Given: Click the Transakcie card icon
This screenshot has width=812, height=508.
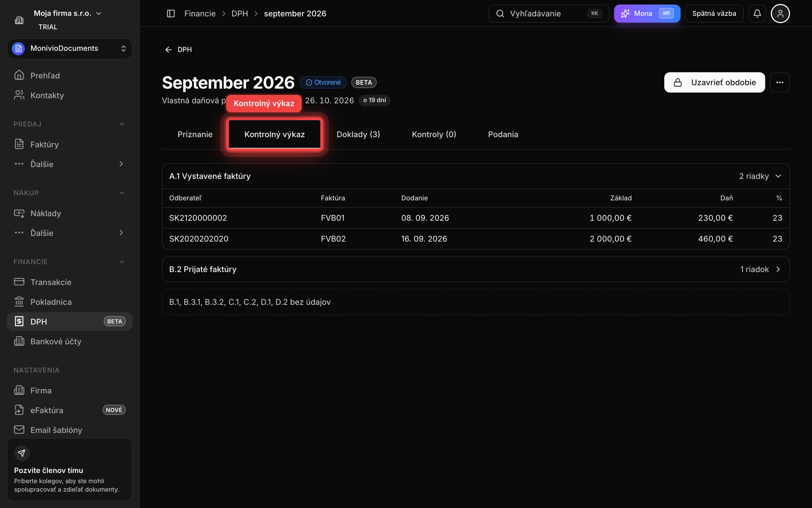Looking at the screenshot, I should tap(19, 282).
